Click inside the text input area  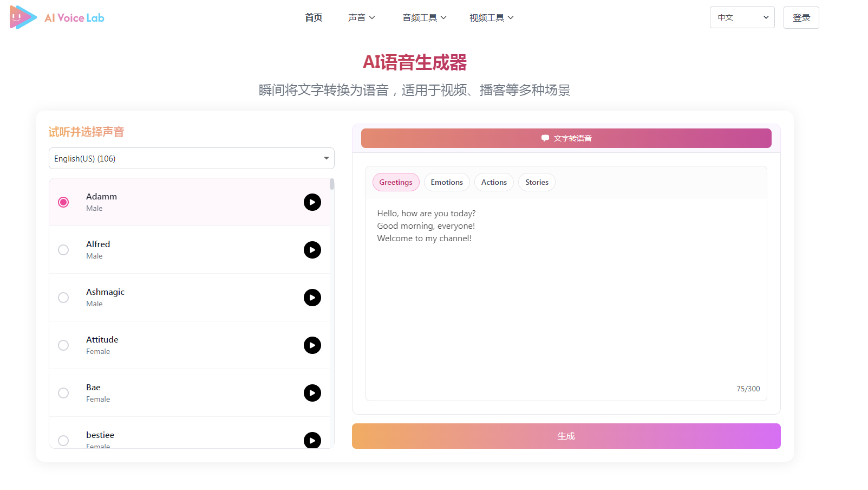click(566, 298)
